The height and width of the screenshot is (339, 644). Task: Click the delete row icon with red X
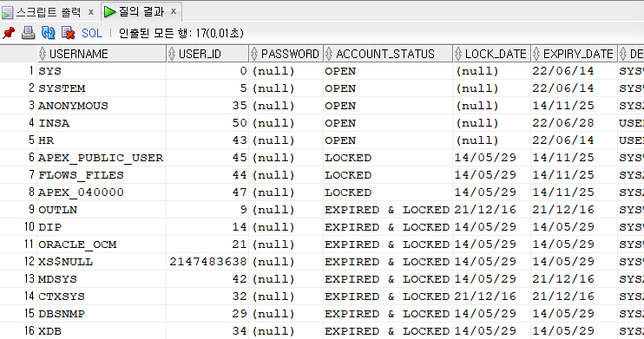click(x=69, y=33)
